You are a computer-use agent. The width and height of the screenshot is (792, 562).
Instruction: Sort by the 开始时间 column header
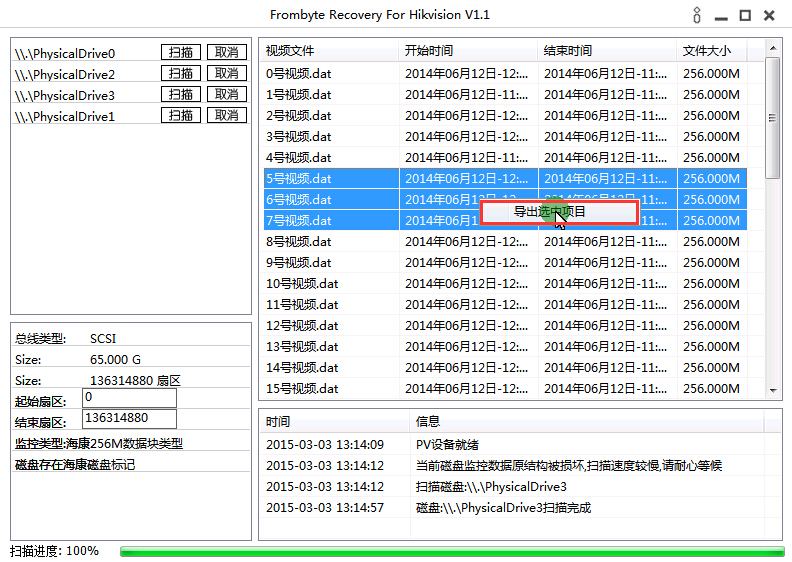(x=468, y=51)
